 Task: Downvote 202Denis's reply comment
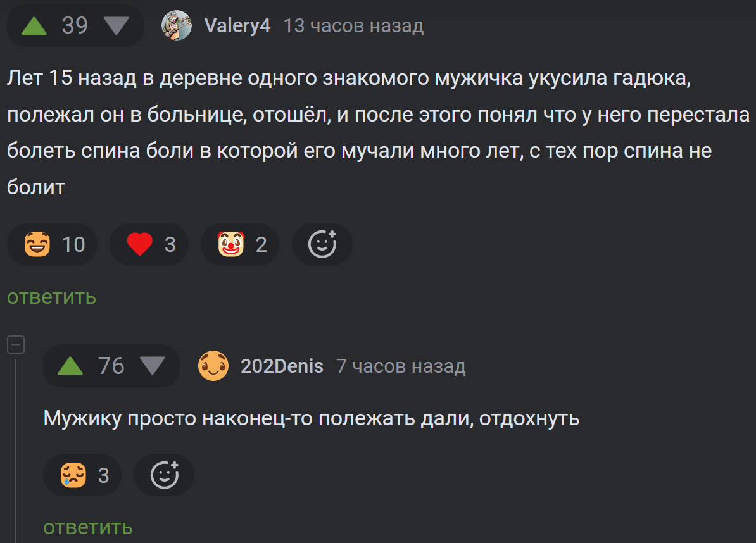tap(153, 366)
